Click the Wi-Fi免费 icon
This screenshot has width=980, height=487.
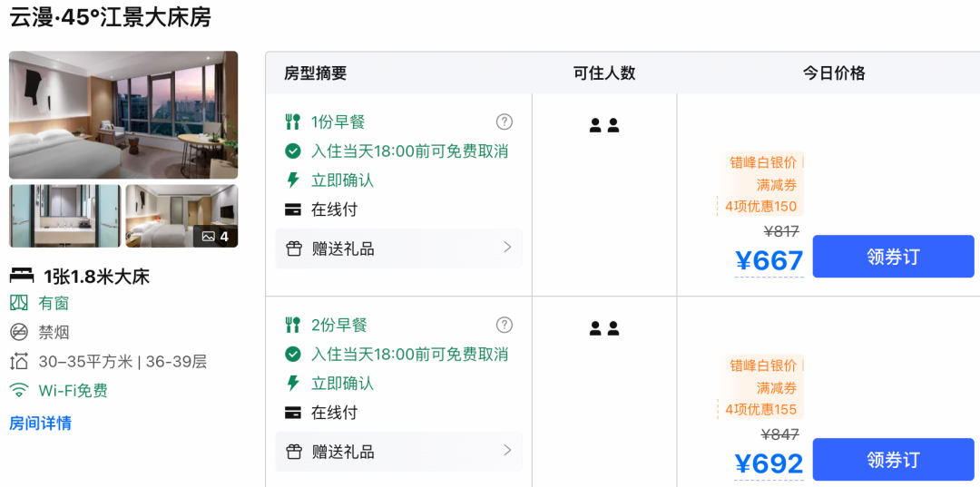[x=19, y=391]
